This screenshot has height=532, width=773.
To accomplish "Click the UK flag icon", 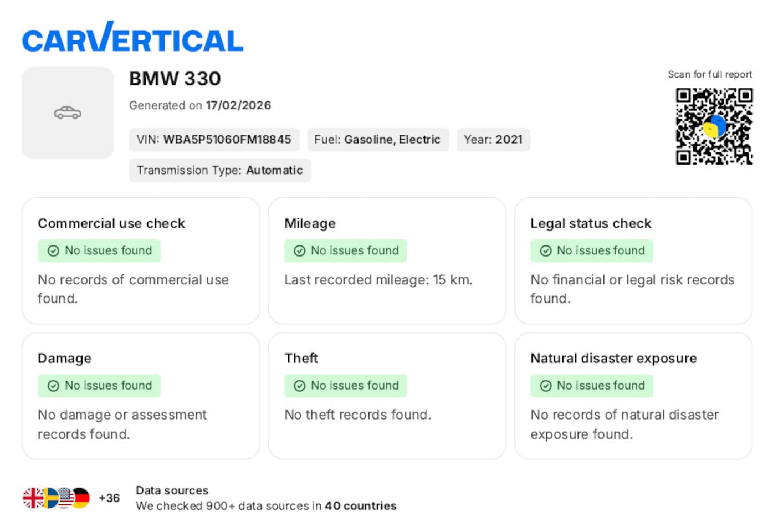I will (x=32, y=498).
